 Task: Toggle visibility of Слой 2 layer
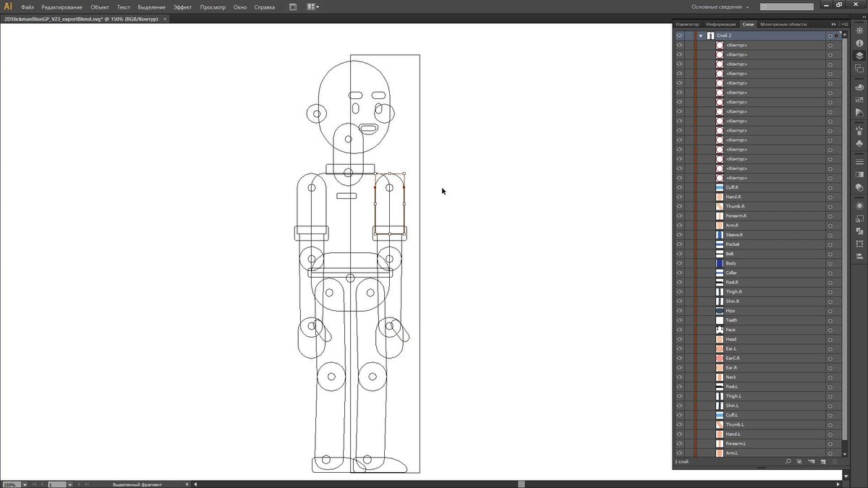679,35
